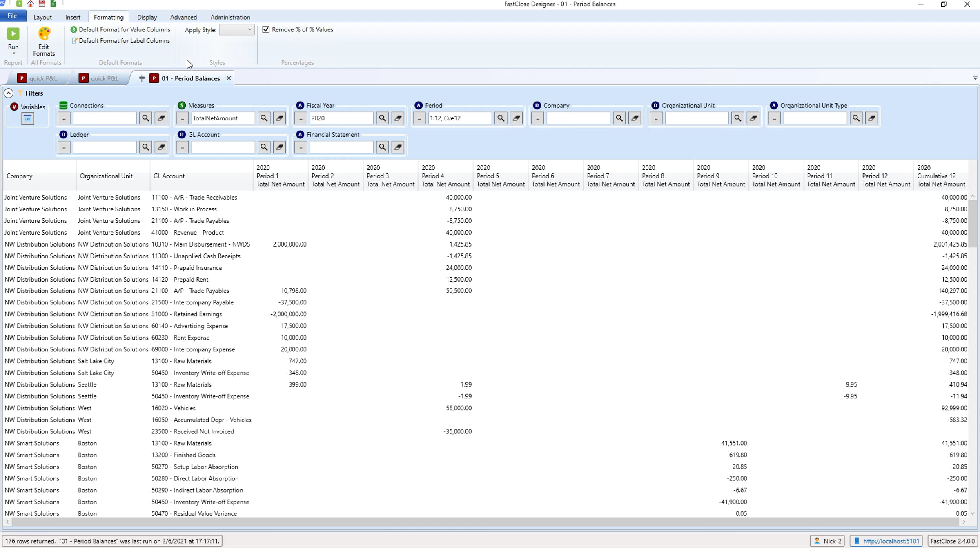Screen dimensions: 980x551
Task: Click Period filter search magnifier
Action: click(x=501, y=118)
